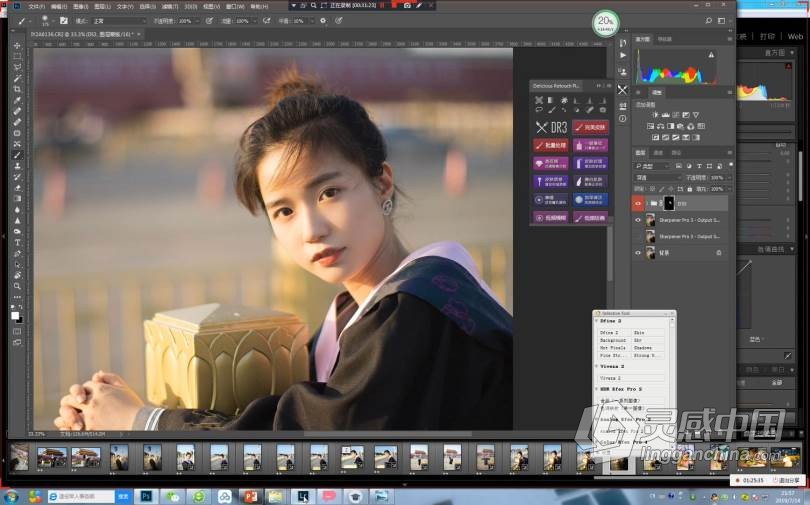This screenshot has width=810, height=505.
Task: Open the Info circle dock icon
Action: click(622, 119)
